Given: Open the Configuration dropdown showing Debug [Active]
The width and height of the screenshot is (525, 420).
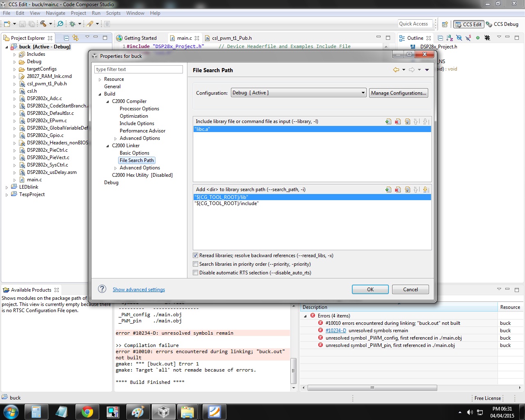Looking at the screenshot, I should [299, 93].
